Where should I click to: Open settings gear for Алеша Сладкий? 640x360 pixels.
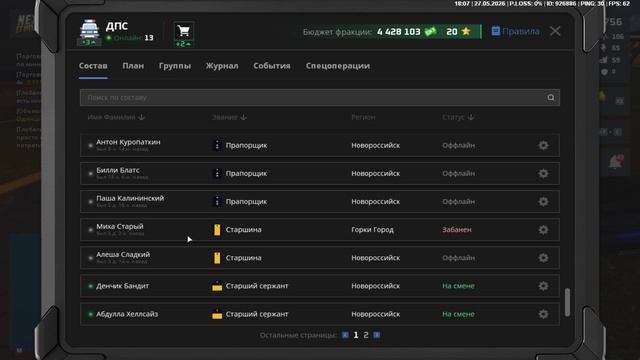543,258
